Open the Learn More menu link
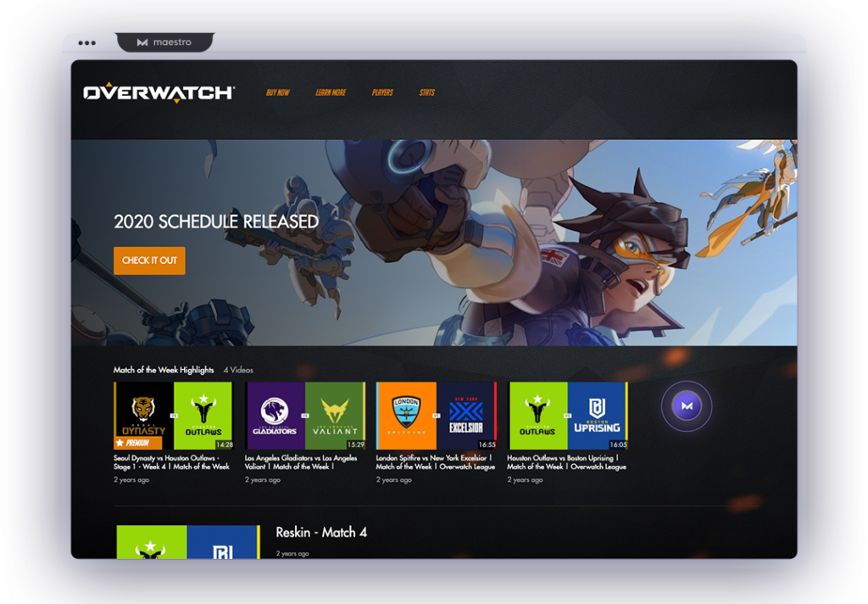The width and height of the screenshot is (868, 604). [331, 92]
